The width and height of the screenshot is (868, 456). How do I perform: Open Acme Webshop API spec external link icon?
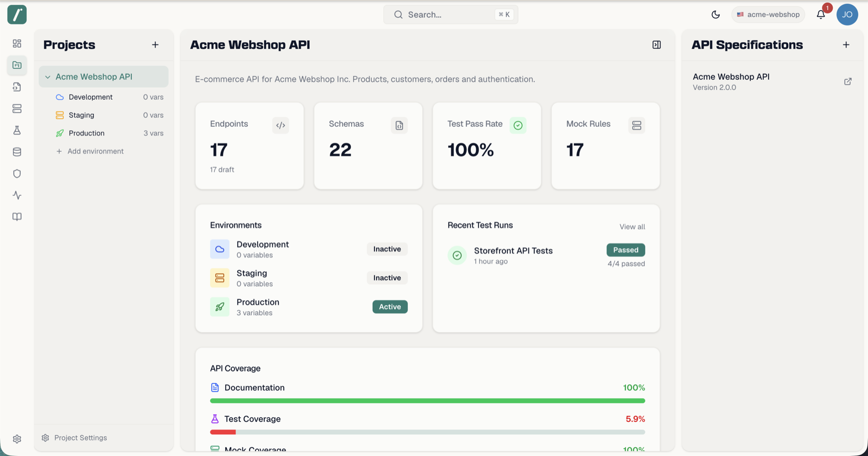[x=847, y=81]
